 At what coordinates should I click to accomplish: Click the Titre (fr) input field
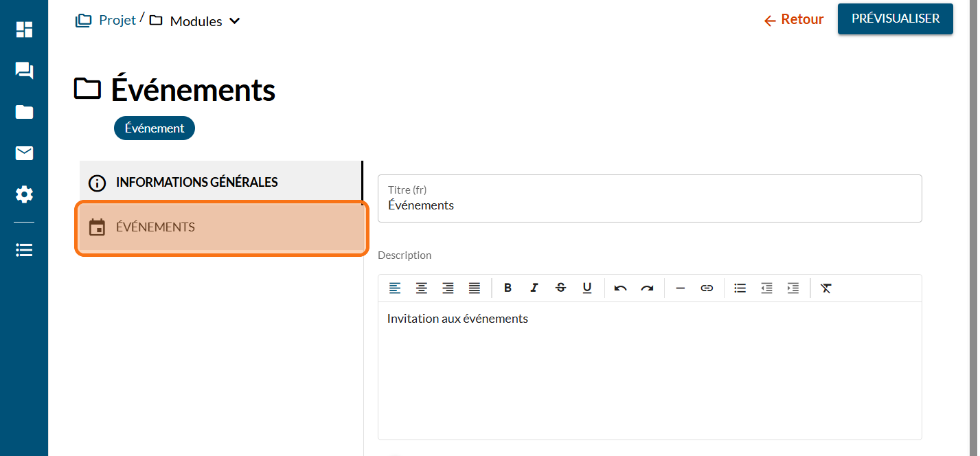649,205
